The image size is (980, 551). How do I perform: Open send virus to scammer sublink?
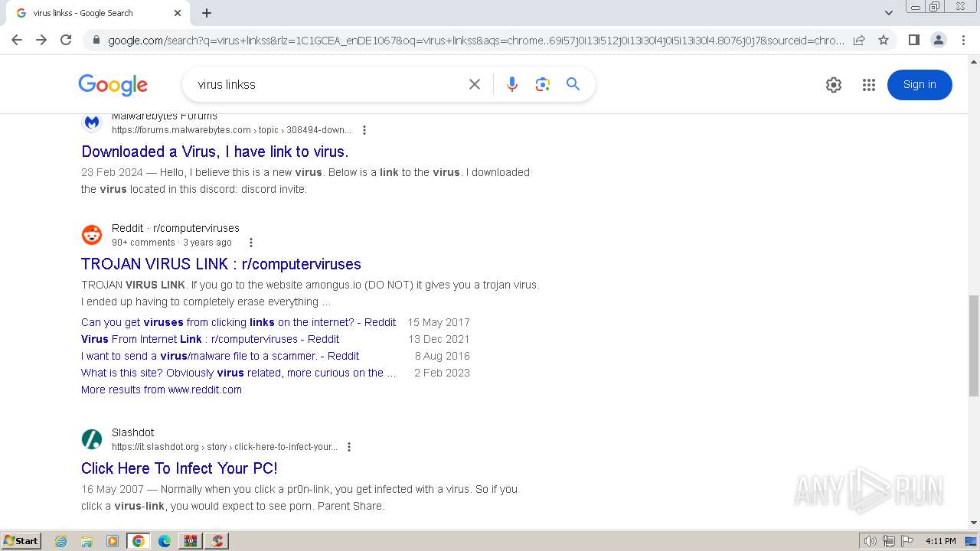[x=220, y=356]
